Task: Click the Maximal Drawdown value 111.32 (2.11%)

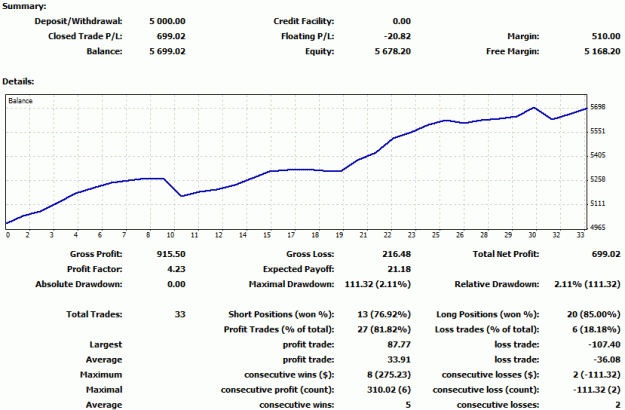Action: tap(378, 284)
